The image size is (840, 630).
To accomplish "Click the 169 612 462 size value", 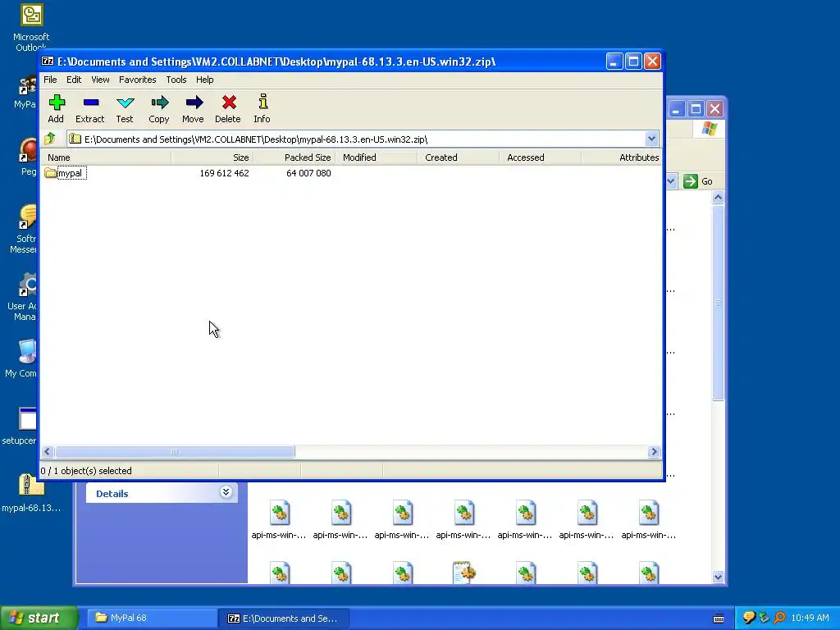I will pyautogui.click(x=225, y=173).
